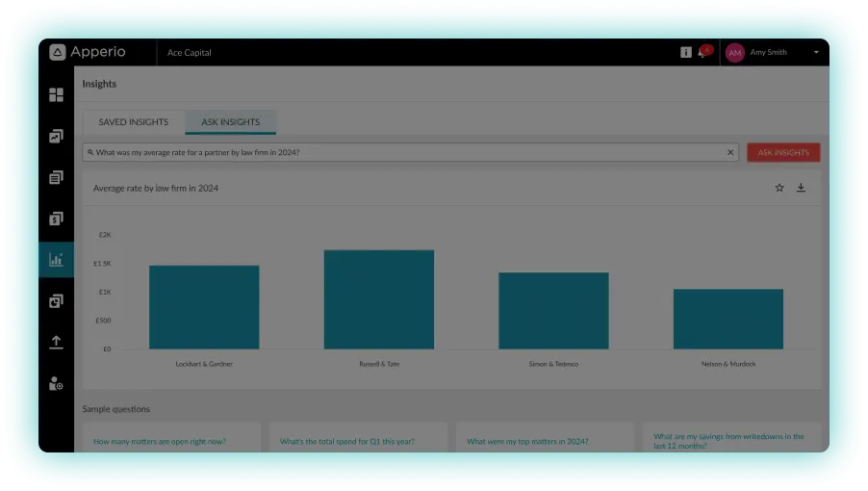Open the user settings icon in sidebar

pos(56,384)
